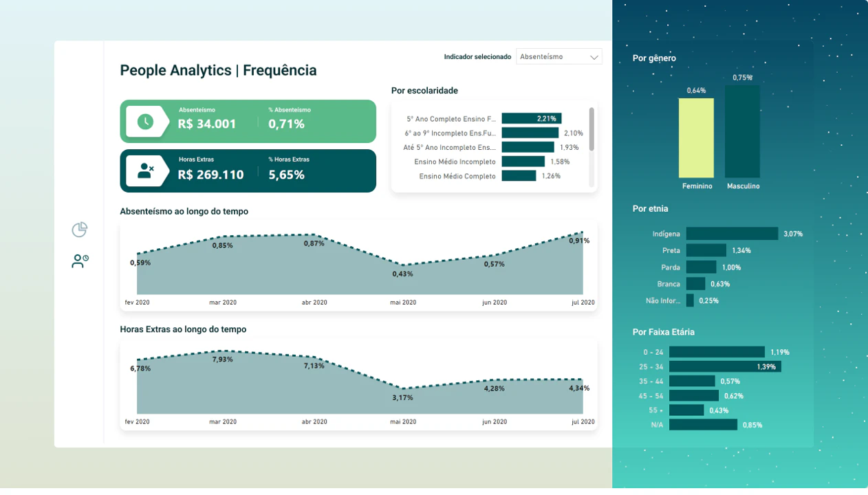
Task: Select the Feminino bar in gender chart
Action: click(x=696, y=138)
